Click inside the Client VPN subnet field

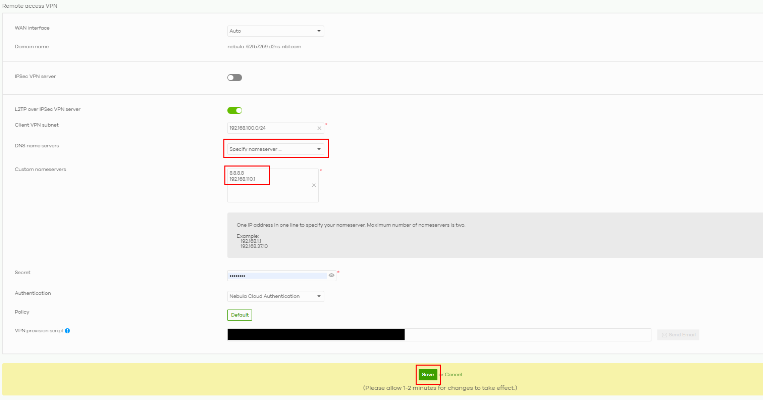[270, 128]
